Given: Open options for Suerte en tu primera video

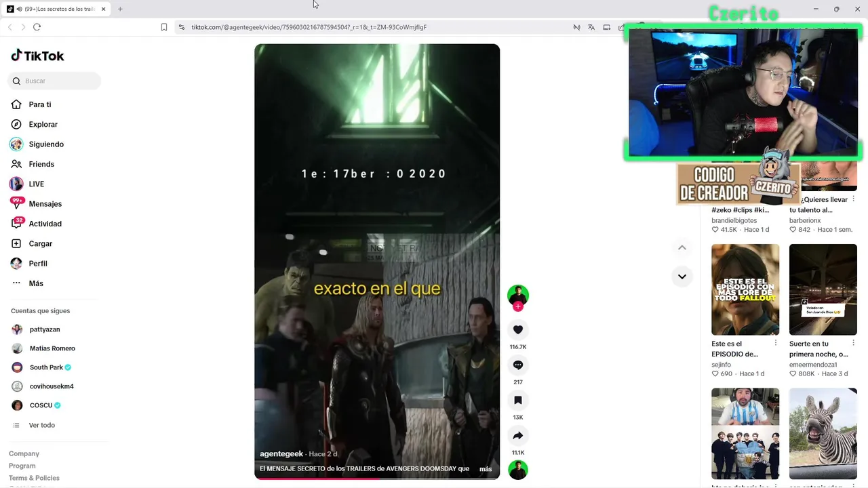Looking at the screenshot, I should coord(854,343).
